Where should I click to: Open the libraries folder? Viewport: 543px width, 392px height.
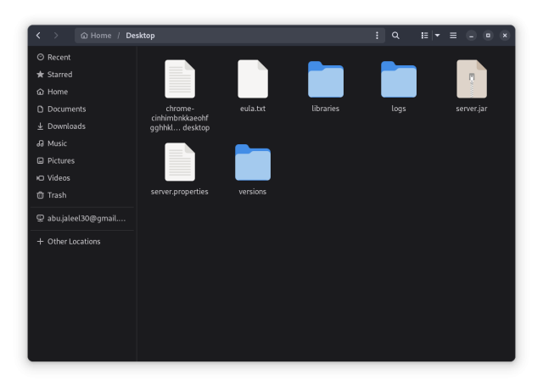[325, 80]
